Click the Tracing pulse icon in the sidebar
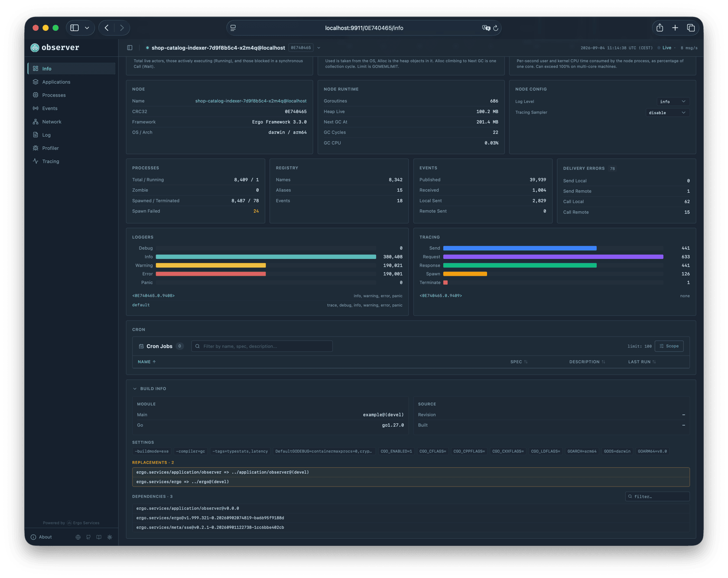The height and width of the screenshot is (578, 728). 36,161
